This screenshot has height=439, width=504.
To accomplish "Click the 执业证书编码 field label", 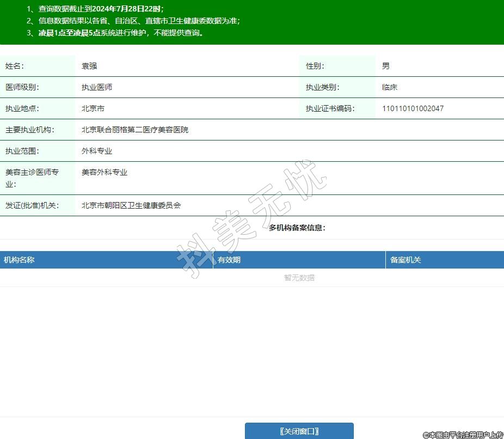I will (330, 108).
